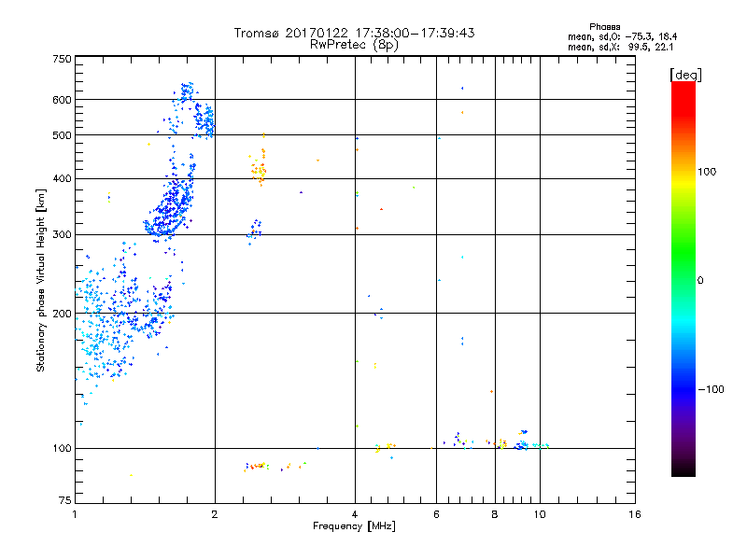The height and width of the screenshot is (560, 747).
Task: Select the 'RwPretec (8p)' subtitle text
Action: (x=354, y=45)
